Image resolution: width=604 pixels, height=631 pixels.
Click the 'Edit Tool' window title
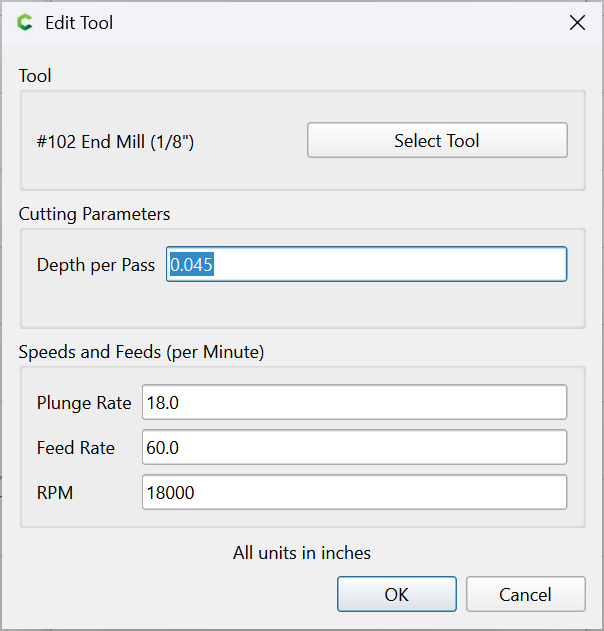[x=79, y=23]
